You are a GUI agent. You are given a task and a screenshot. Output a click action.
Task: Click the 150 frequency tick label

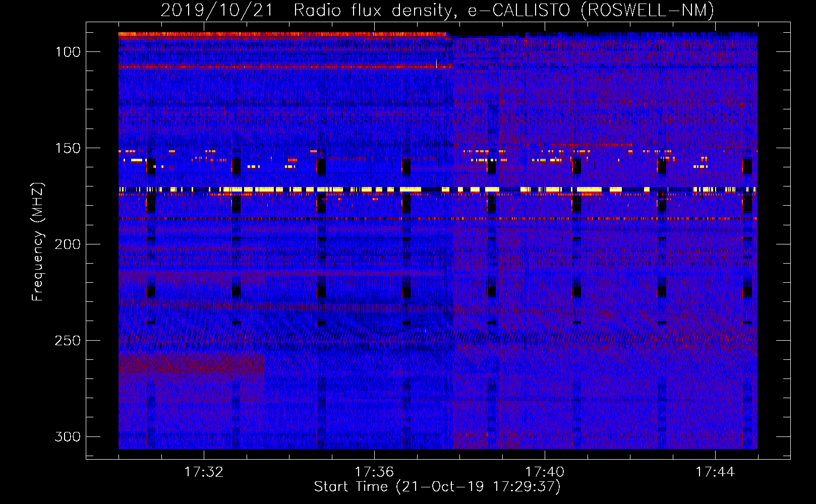[x=68, y=148]
